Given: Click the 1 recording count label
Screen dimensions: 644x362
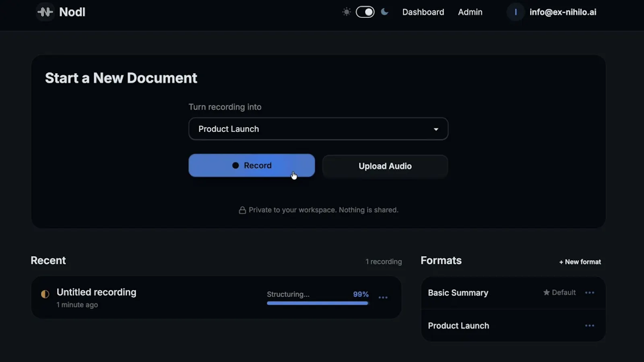Looking at the screenshot, I should (384, 261).
